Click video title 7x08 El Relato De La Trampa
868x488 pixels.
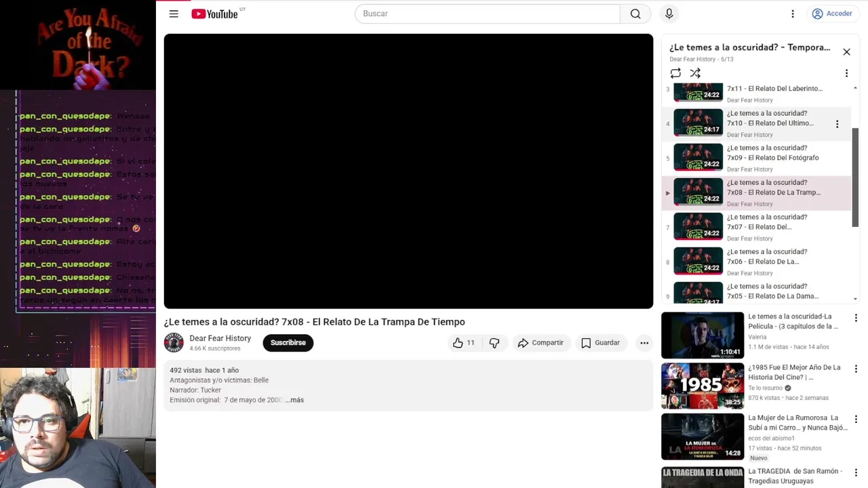[x=314, y=322]
